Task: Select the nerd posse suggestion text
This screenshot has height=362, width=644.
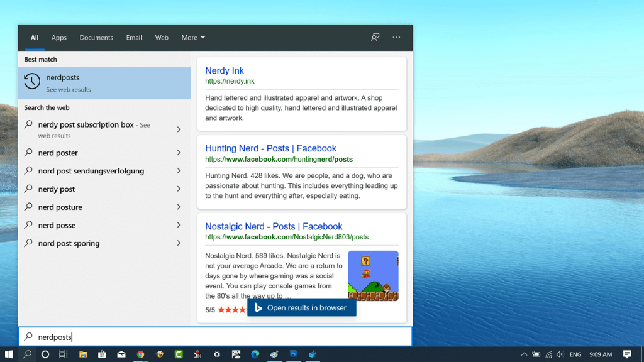Action: (x=57, y=226)
